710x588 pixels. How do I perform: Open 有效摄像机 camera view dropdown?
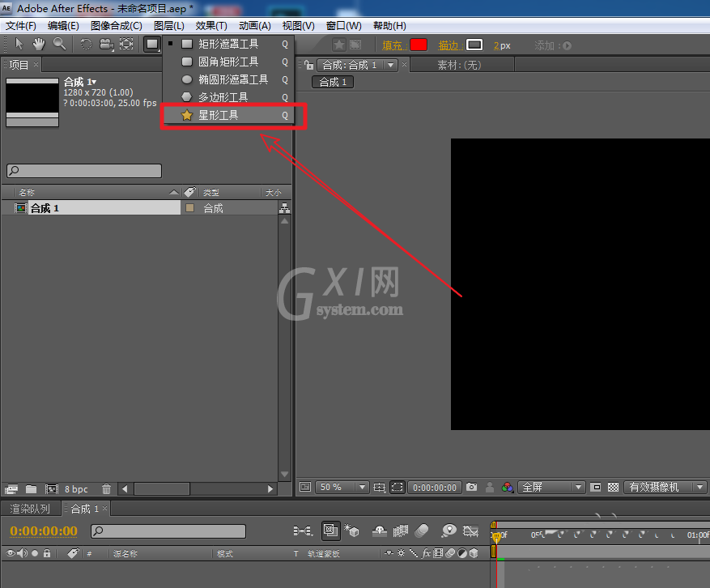665,487
